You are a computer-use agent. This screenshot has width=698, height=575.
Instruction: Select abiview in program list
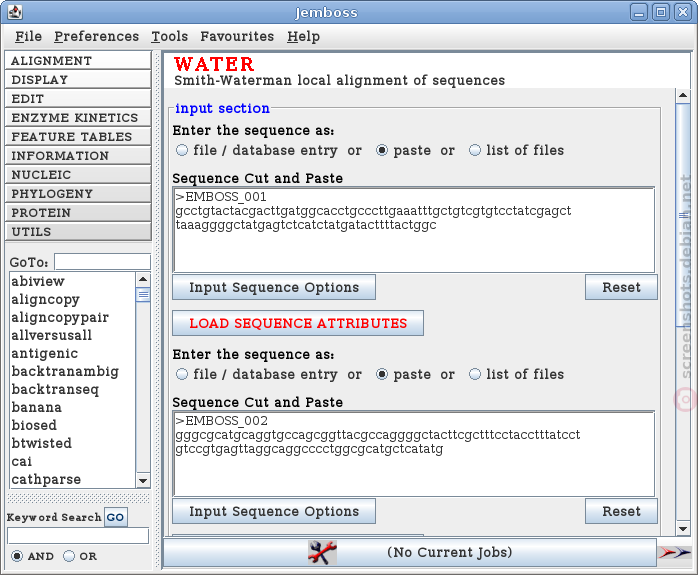pyautogui.click(x=72, y=281)
